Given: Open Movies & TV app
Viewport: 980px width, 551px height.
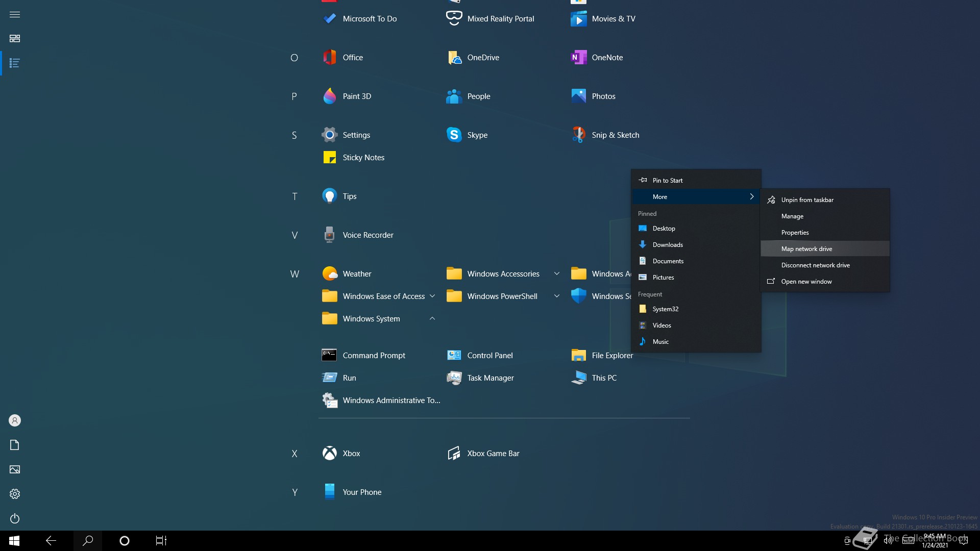Looking at the screenshot, I should (x=603, y=19).
